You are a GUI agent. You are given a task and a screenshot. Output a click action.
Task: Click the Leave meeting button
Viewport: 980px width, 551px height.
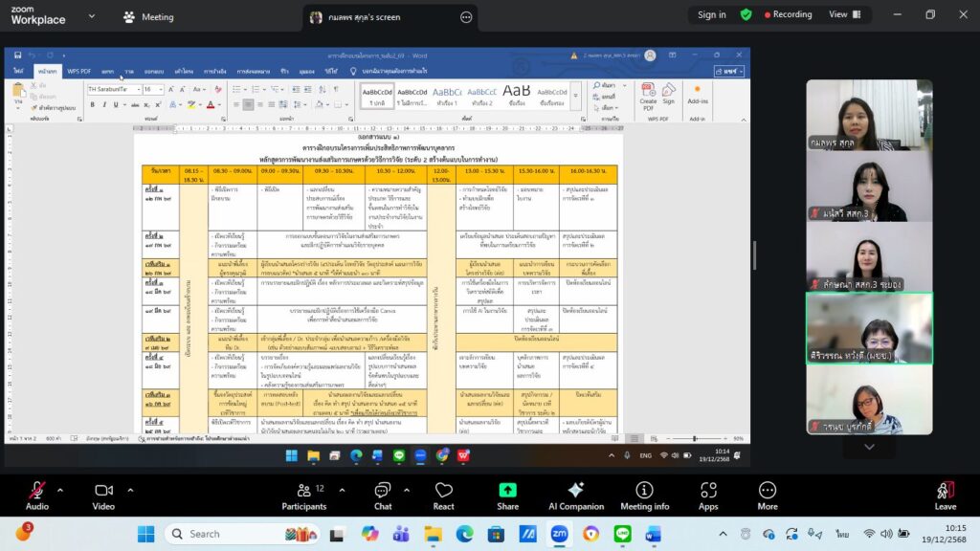pyautogui.click(x=945, y=495)
